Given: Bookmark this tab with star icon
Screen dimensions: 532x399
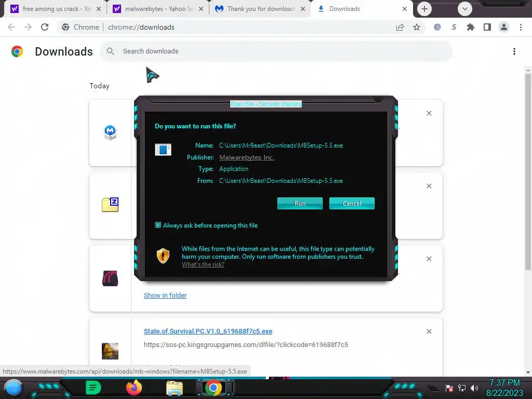Looking at the screenshot, I should click(x=416, y=27).
